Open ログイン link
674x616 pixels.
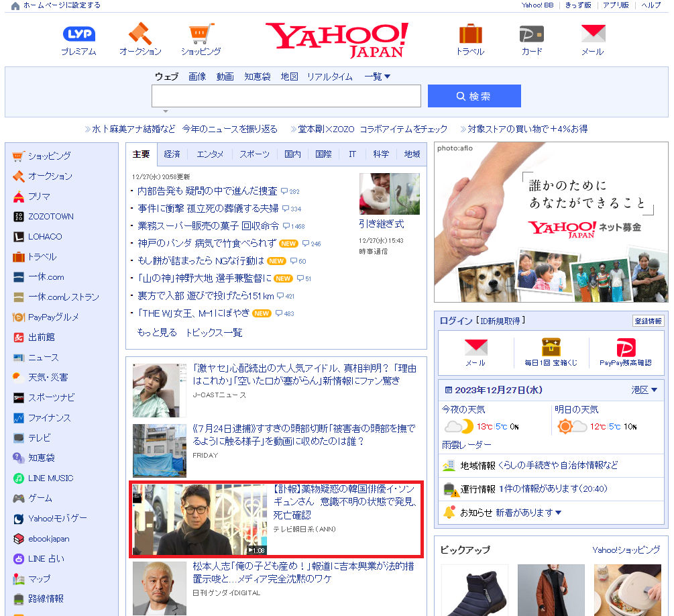coord(456,321)
